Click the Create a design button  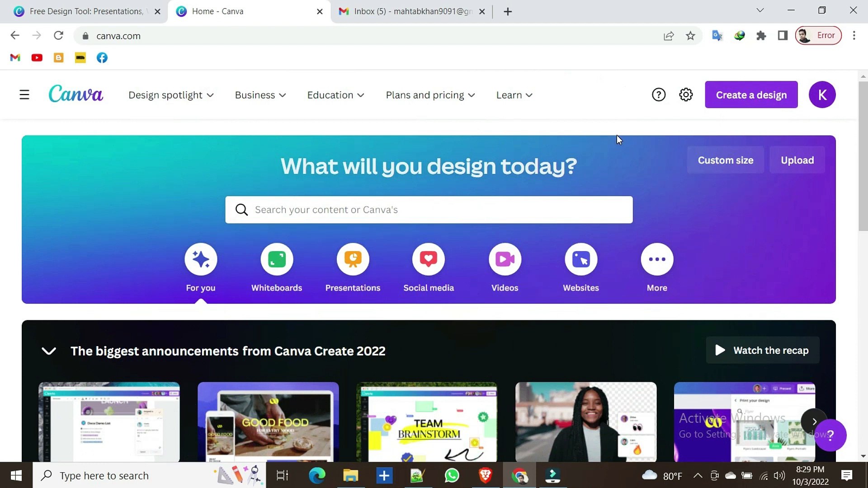(751, 94)
